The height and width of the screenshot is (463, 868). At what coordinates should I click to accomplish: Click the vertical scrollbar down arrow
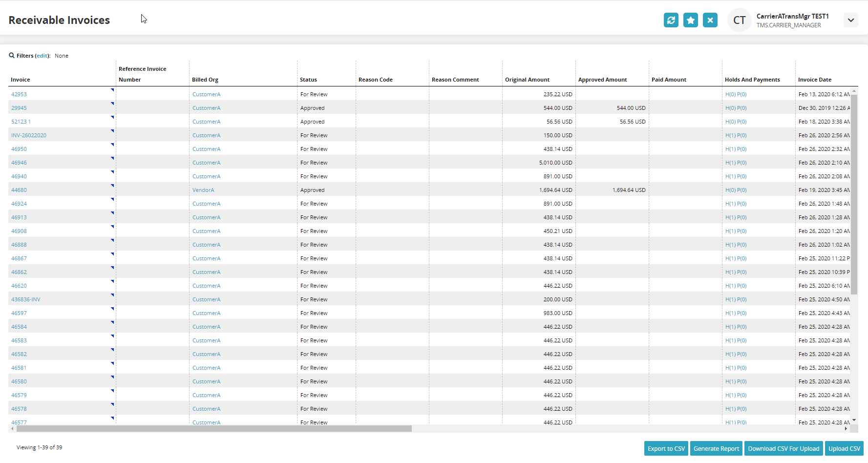click(854, 420)
